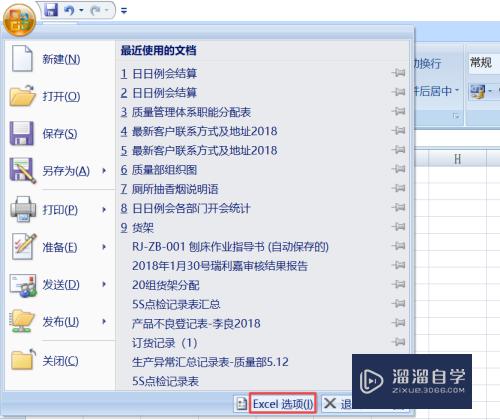Select the 发送(D) menu item
The image size is (500, 420).
(61, 284)
